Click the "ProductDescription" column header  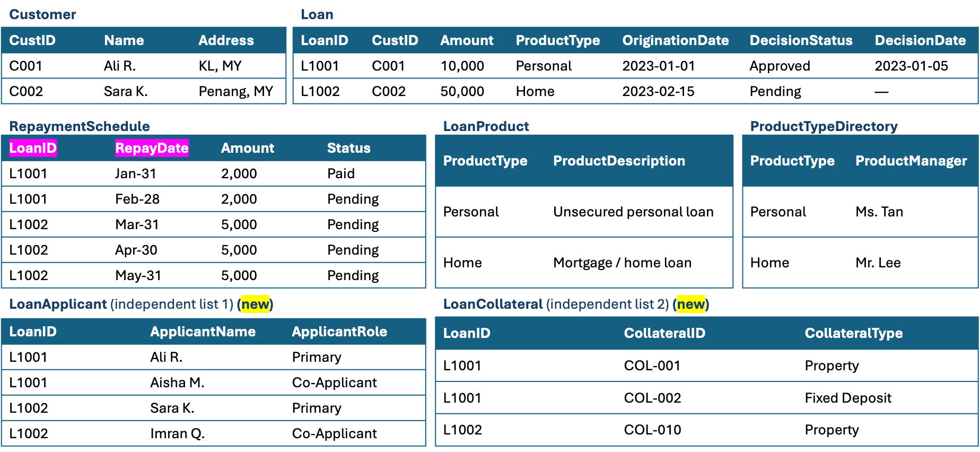point(619,161)
